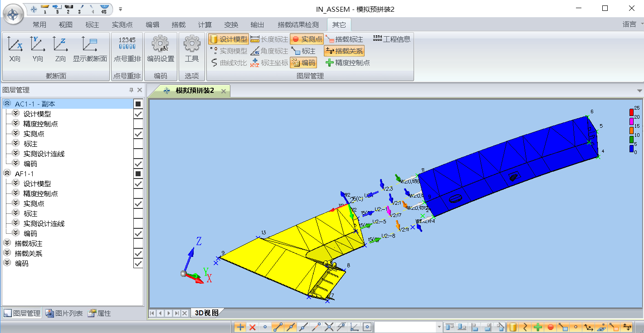Click the red X delete icon in bottom toolbar
Image resolution: width=644 pixels, height=333 pixels.
click(253, 327)
